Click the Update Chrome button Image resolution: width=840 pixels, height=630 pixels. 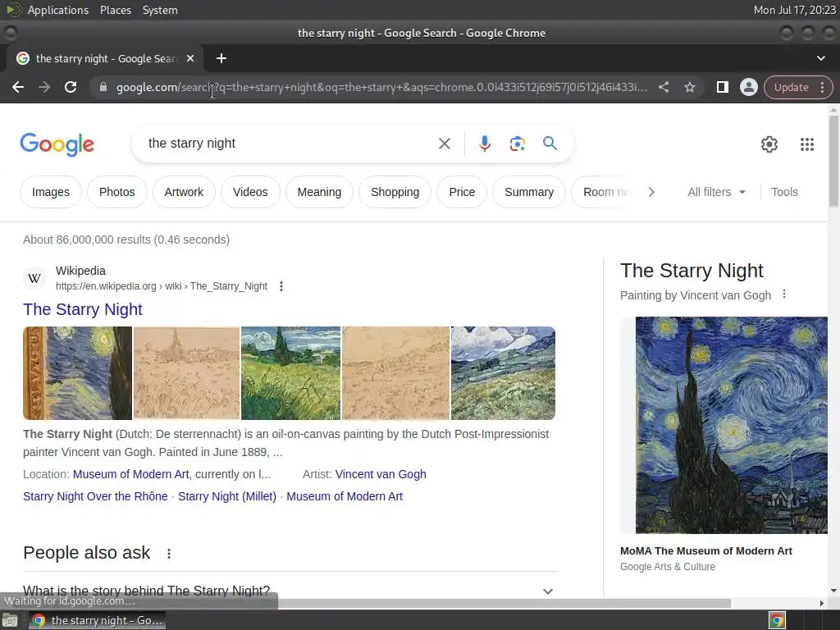792,87
